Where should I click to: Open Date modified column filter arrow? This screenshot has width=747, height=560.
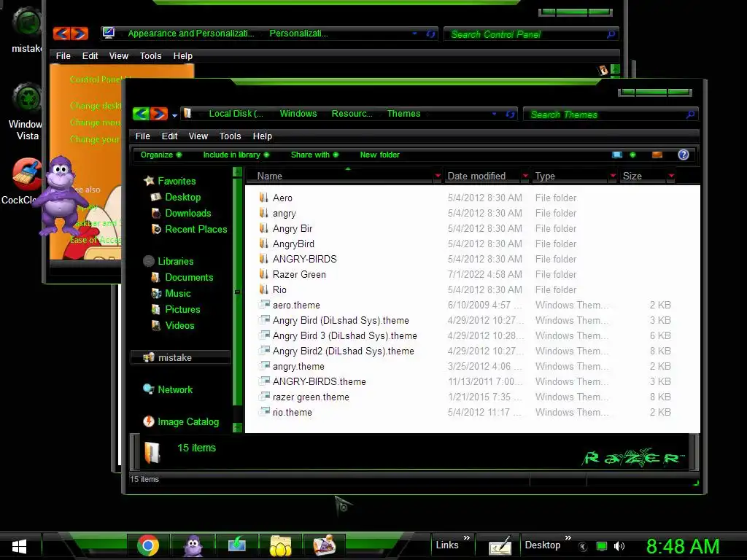(525, 176)
